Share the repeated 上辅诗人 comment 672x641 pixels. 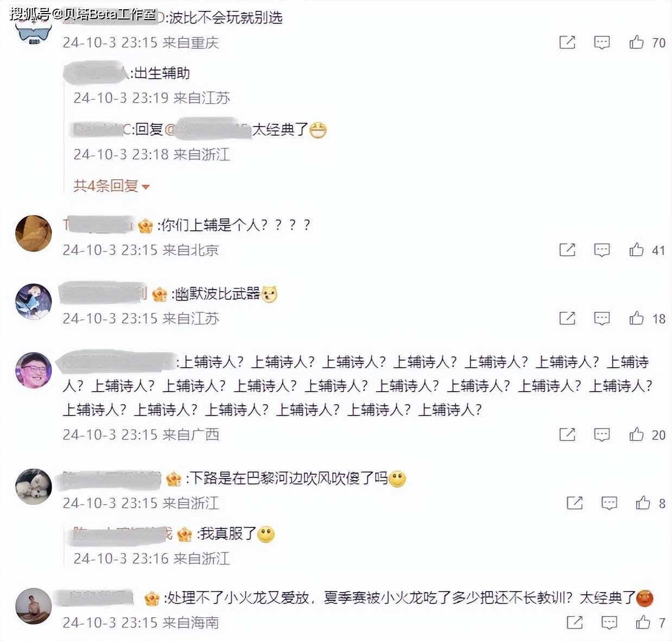(x=567, y=435)
